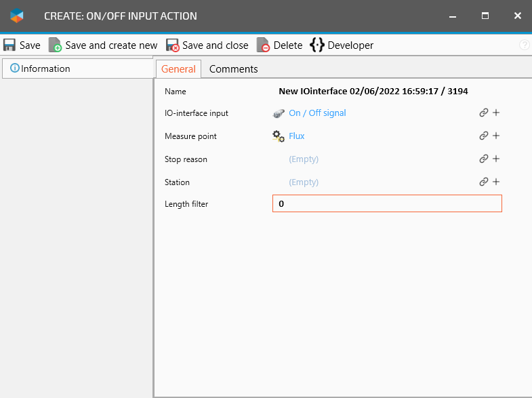This screenshot has height=398, width=532.
Task: Select Information in the left panel
Action: point(45,68)
